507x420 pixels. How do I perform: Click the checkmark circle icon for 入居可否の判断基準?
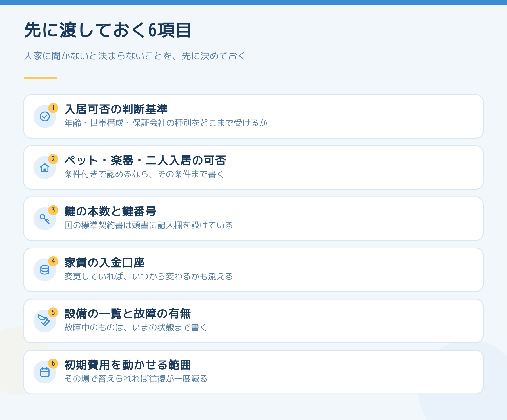[x=45, y=116]
